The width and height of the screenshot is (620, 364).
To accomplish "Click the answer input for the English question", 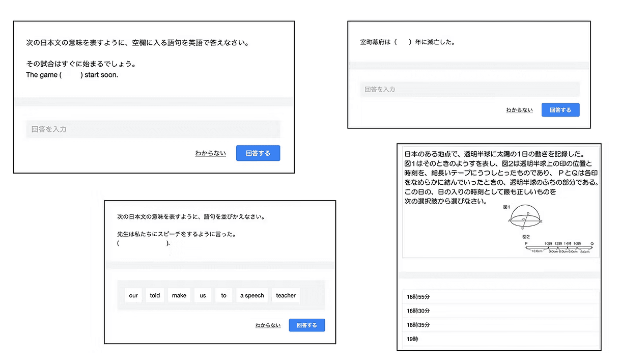I will 153,129.
